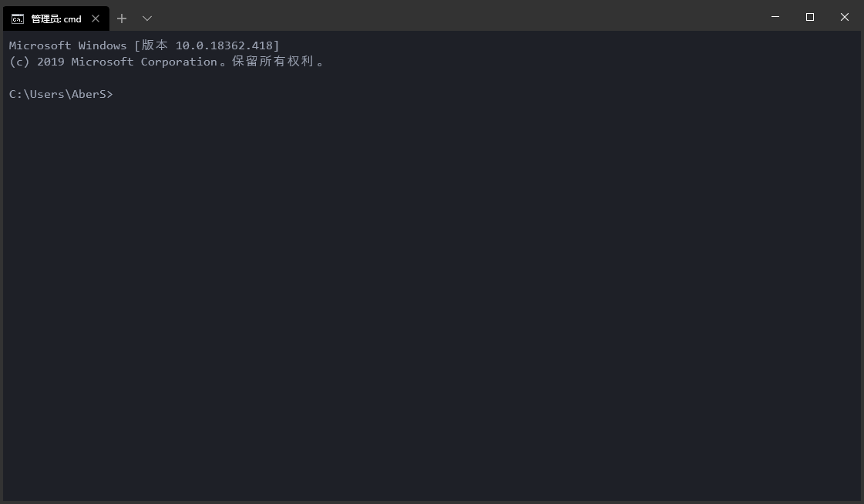Click the AberS username in the prompt
864x504 pixels.
[x=89, y=94]
